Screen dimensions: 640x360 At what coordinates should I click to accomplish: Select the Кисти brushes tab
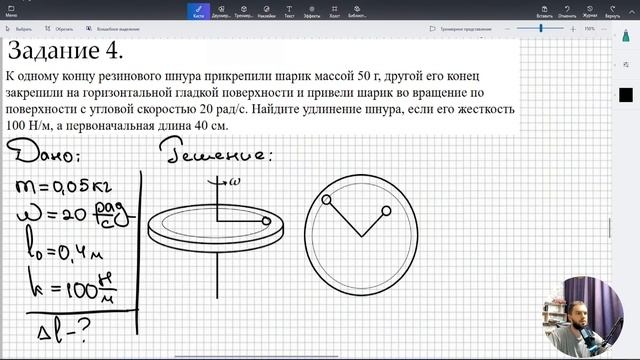[x=198, y=11]
